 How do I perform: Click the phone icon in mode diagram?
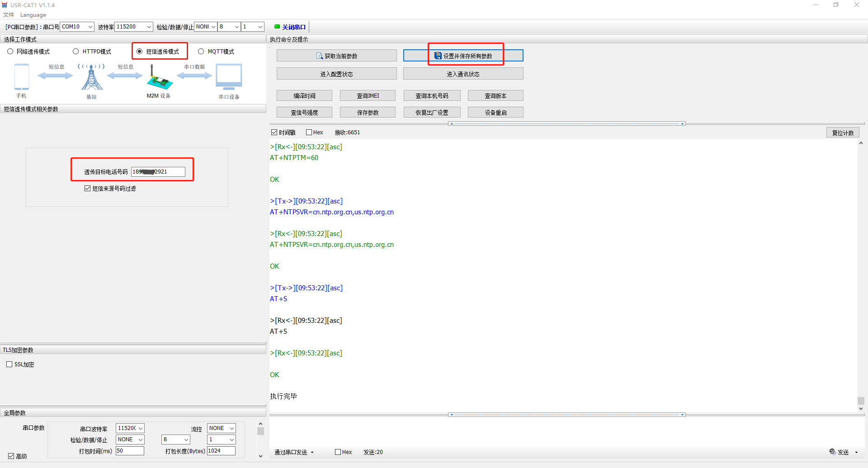pyautogui.click(x=21, y=77)
